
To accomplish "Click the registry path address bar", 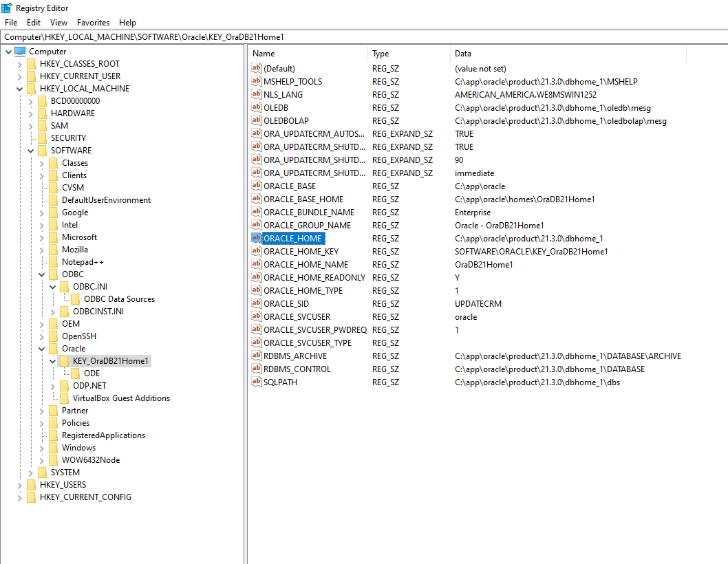I will tap(364, 36).
